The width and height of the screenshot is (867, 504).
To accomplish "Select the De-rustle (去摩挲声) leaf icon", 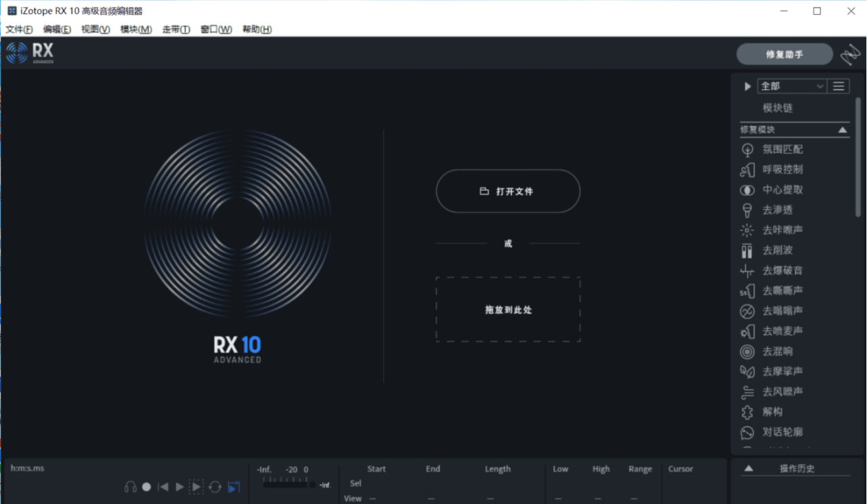I will click(747, 371).
